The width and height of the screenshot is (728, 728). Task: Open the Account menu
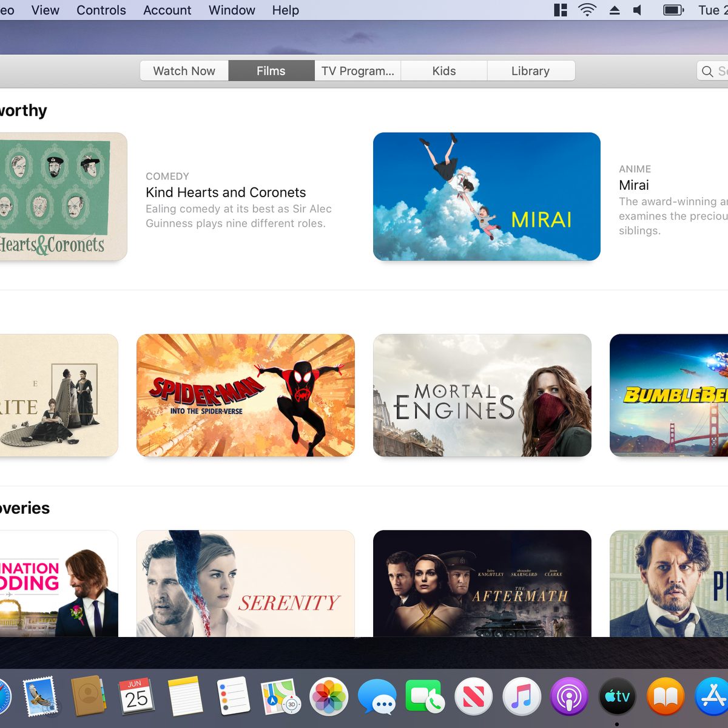point(167,10)
